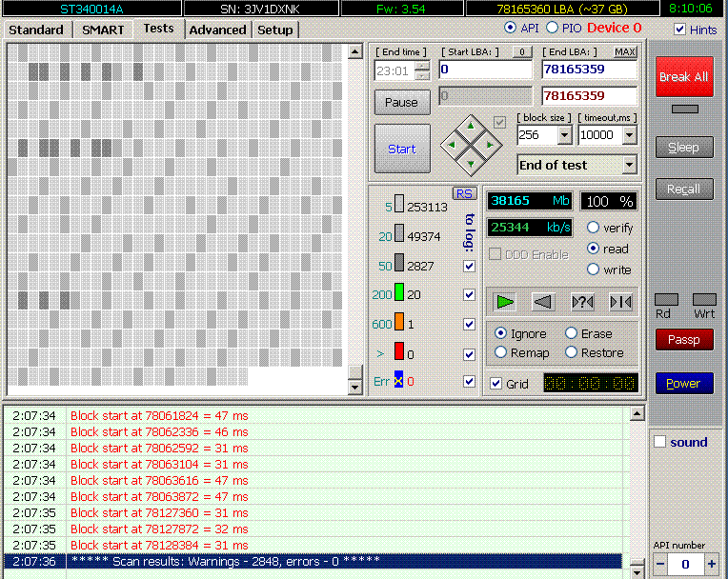Click the green 200 ms color block
728x579 pixels.
pos(399,294)
